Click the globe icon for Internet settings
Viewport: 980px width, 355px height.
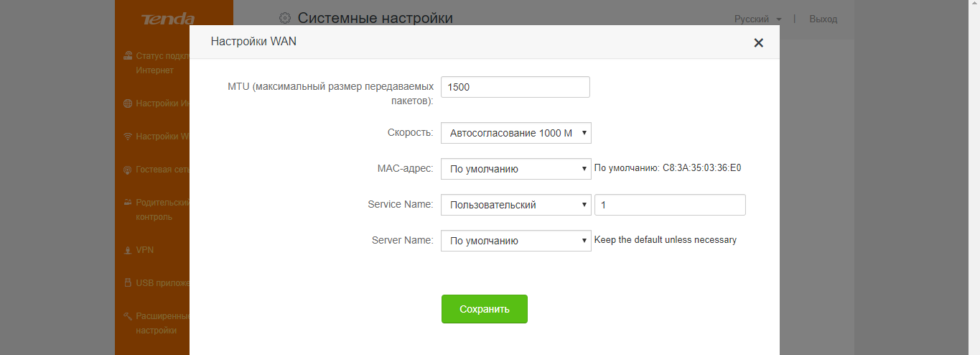[x=128, y=103]
